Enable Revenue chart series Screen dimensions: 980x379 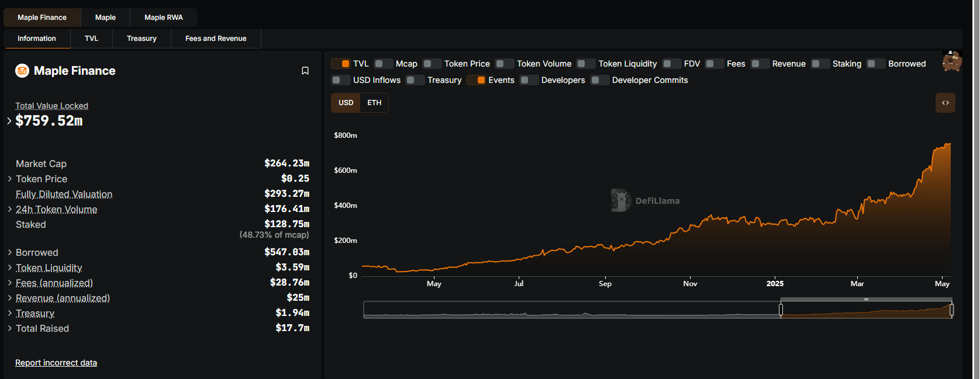click(760, 64)
